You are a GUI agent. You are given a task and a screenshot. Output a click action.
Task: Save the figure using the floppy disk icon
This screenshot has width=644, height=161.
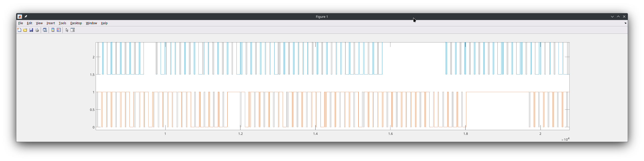pos(31,30)
